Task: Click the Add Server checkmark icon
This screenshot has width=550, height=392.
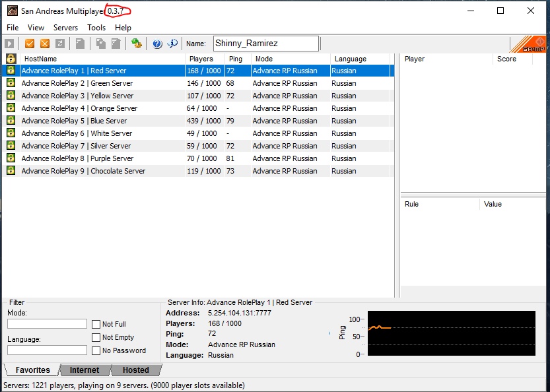Action: pyautogui.click(x=30, y=44)
